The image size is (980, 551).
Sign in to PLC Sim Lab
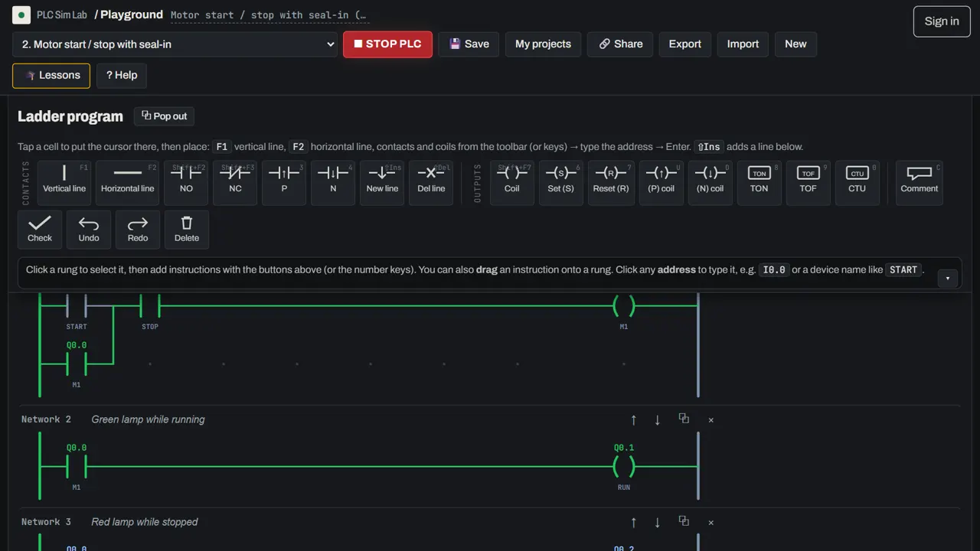click(942, 21)
